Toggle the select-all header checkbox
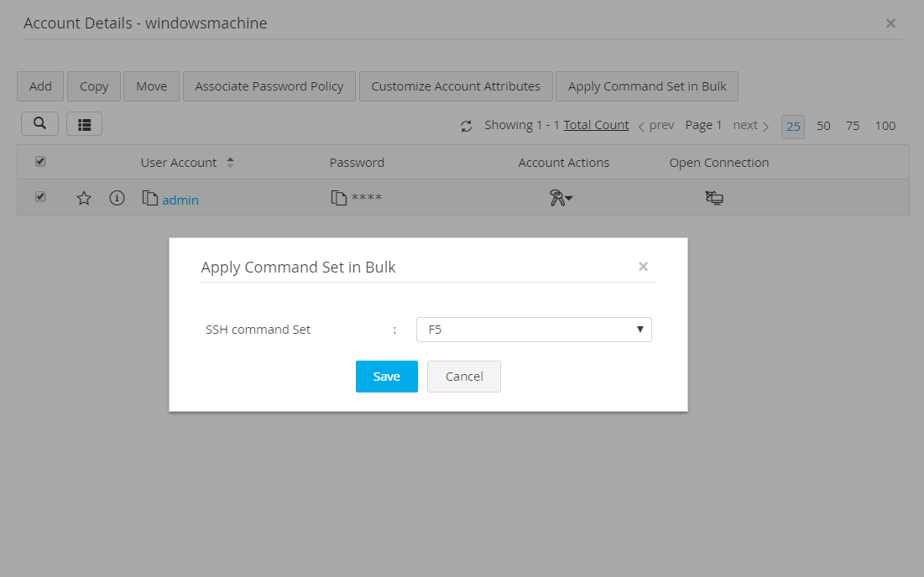This screenshot has height=577, width=924. (40, 162)
